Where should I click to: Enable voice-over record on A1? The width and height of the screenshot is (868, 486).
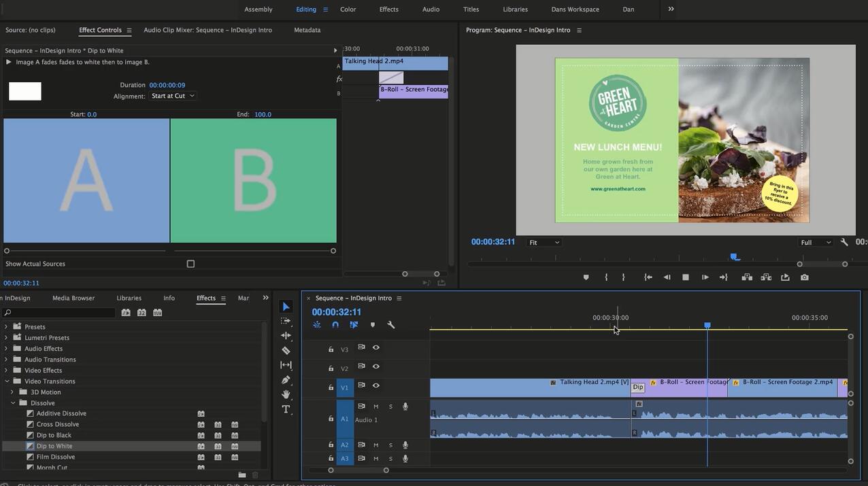405,406
